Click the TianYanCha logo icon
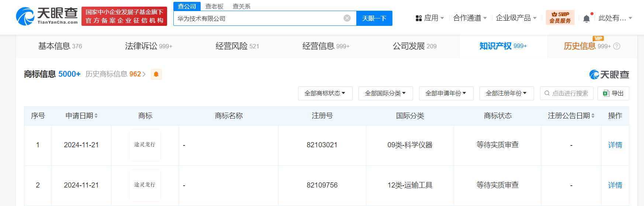The height and width of the screenshot is (206, 644). tap(25, 17)
